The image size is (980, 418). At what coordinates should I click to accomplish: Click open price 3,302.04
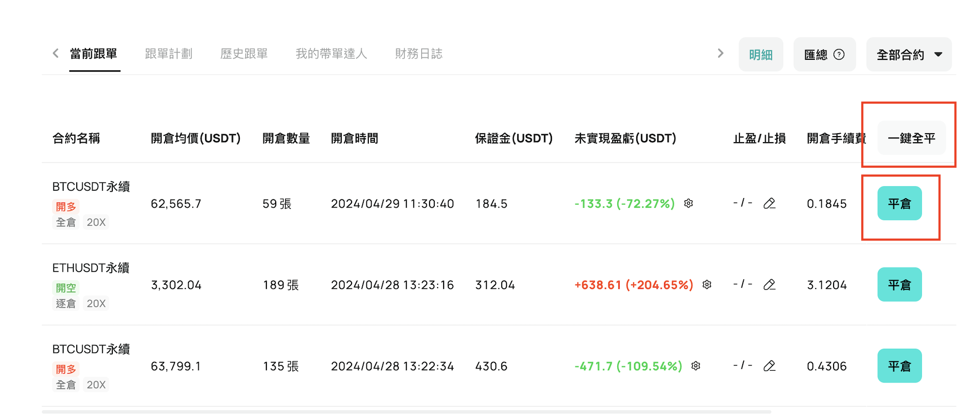click(x=176, y=285)
